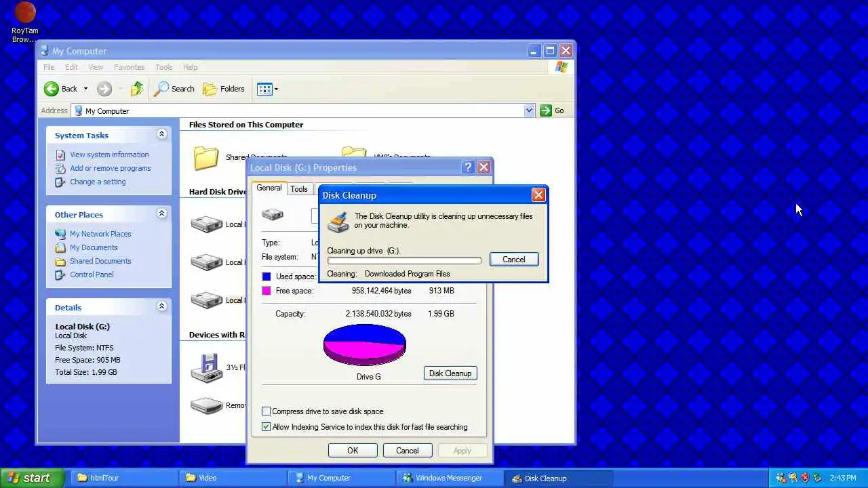Click the Add or remove programs icon
Viewport: 868px width, 488px height.
60,168
